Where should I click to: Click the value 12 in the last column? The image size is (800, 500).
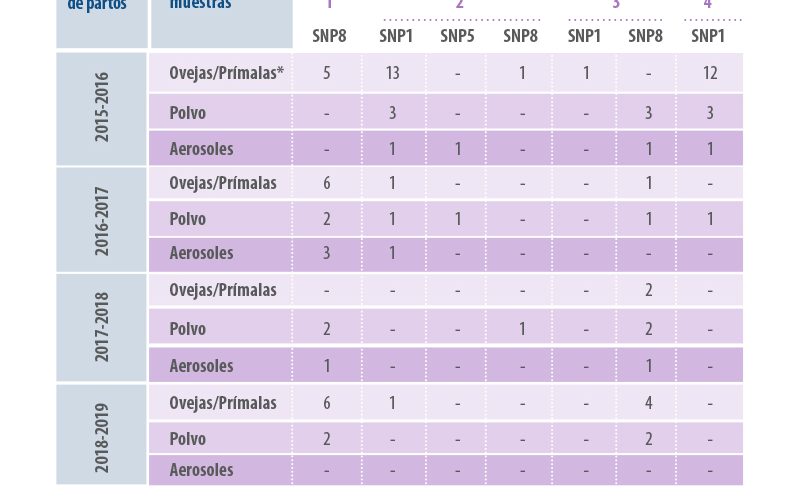click(x=710, y=73)
